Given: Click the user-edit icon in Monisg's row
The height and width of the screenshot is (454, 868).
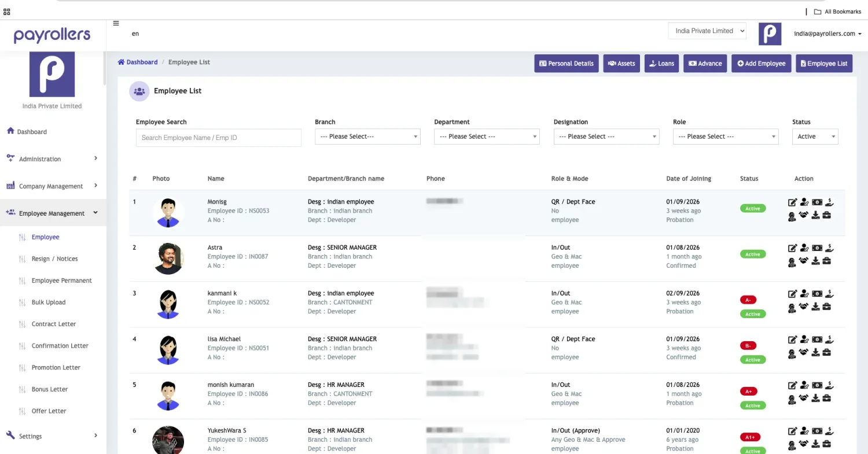Looking at the screenshot, I should [804, 202].
